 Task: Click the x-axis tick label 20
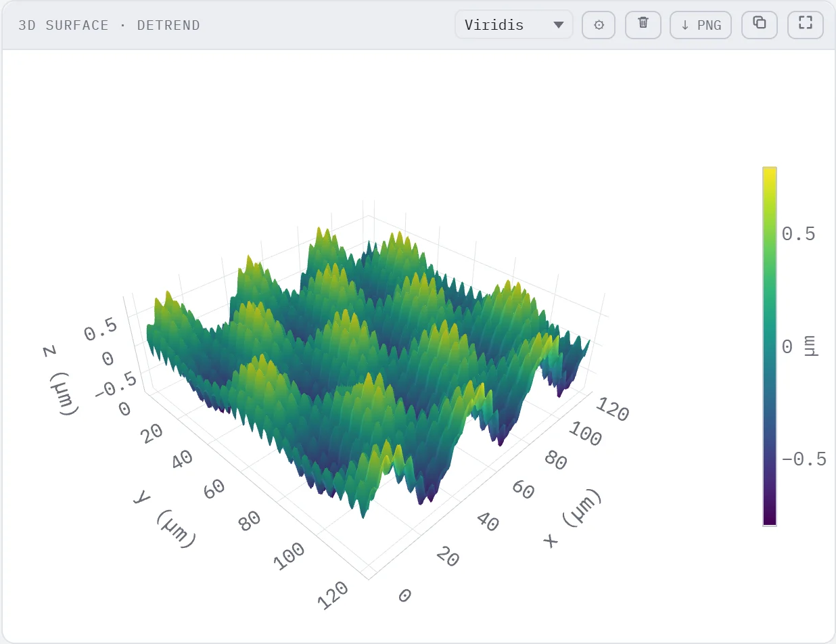click(x=447, y=559)
